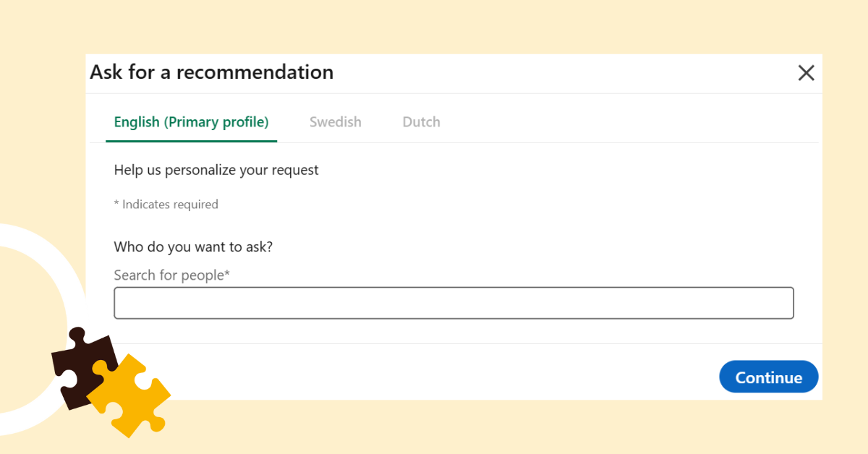This screenshot has width=868, height=454.
Task: Click the green underline beneath the English tab
Action: [x=191, y=141]
